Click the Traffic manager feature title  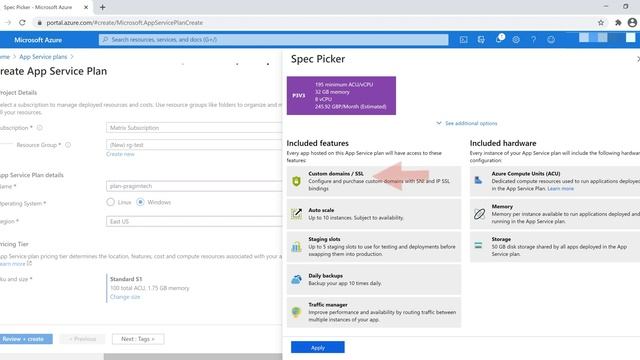[x=328, y=305]
